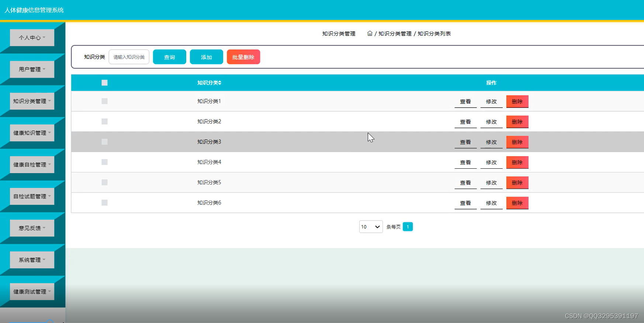Expand the 意见反馈 sidebar menu
This screenshot has height=323, width=644.
tap(32, 228)
